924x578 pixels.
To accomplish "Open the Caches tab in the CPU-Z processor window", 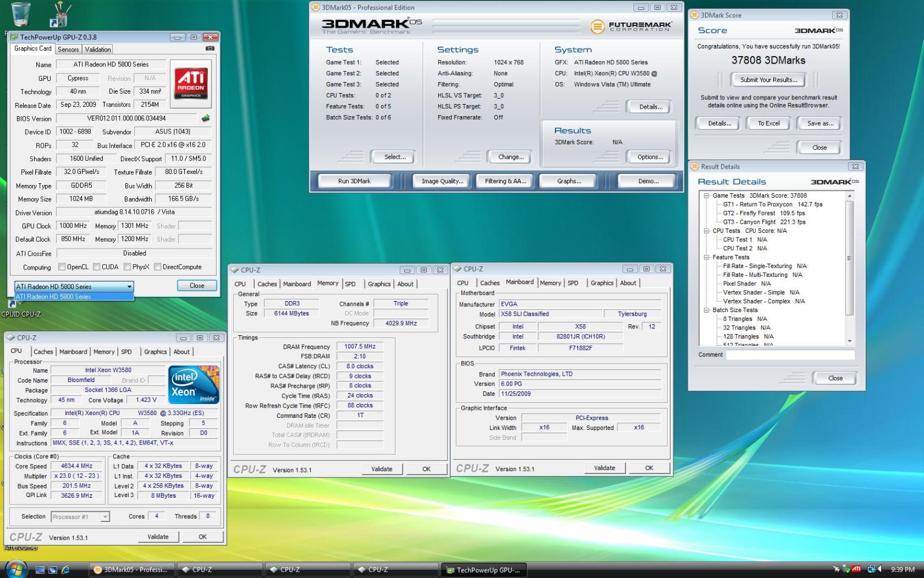I will pyautogui.click(x=43, y=351).
